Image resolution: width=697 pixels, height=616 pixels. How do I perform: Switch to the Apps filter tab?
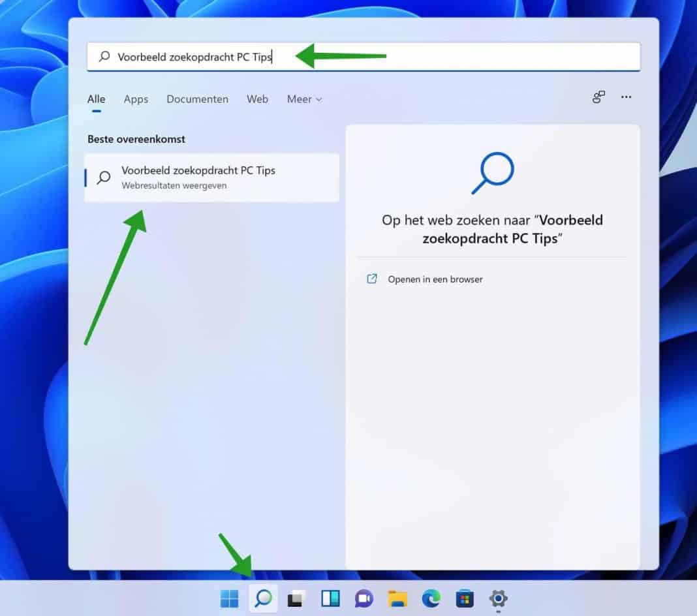click(136, 99)
